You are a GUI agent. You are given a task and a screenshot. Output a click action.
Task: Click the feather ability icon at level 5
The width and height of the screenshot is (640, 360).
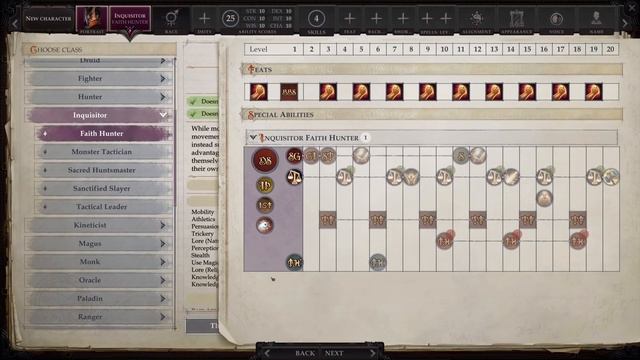[361, 156]
